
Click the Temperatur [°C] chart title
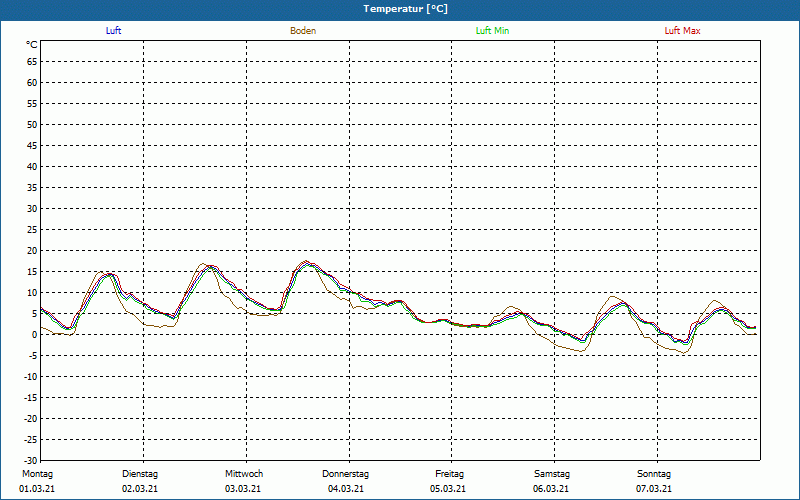pos(406,9)
